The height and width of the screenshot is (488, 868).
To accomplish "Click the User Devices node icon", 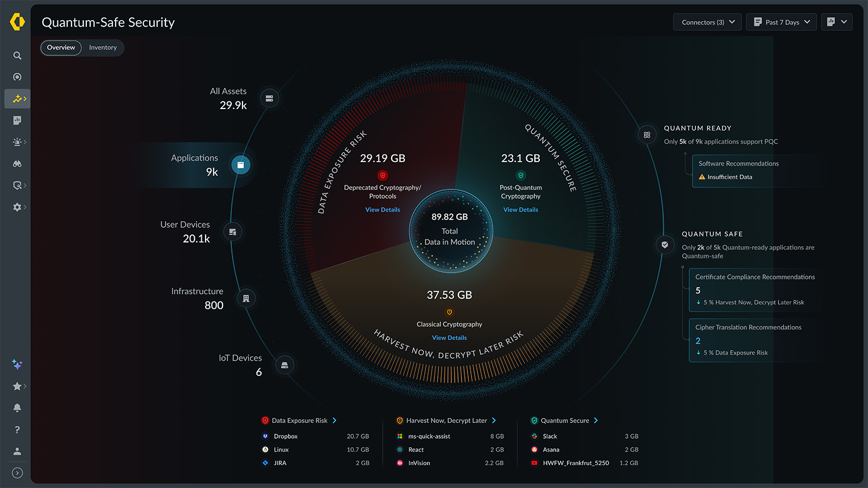I will pos(233,232).
